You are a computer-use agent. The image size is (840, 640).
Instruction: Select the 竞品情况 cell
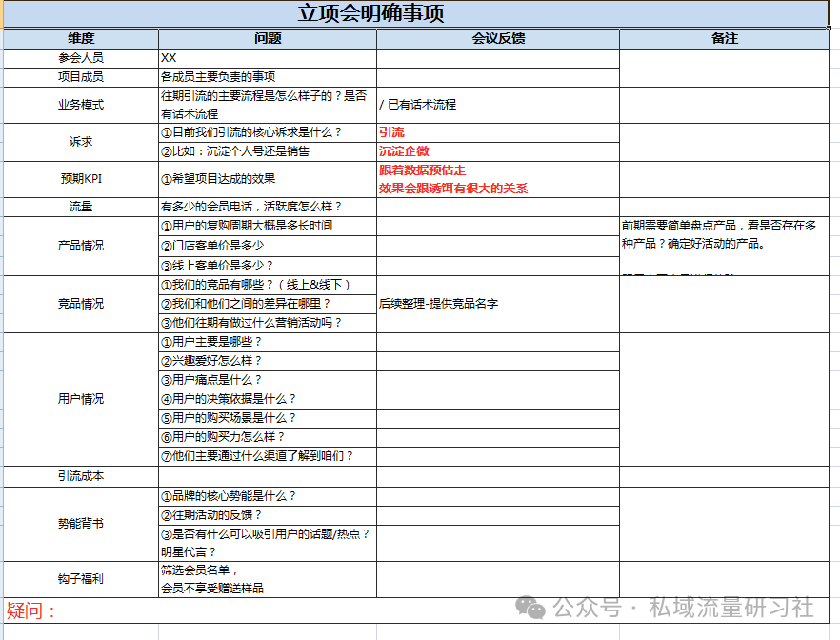81,304
